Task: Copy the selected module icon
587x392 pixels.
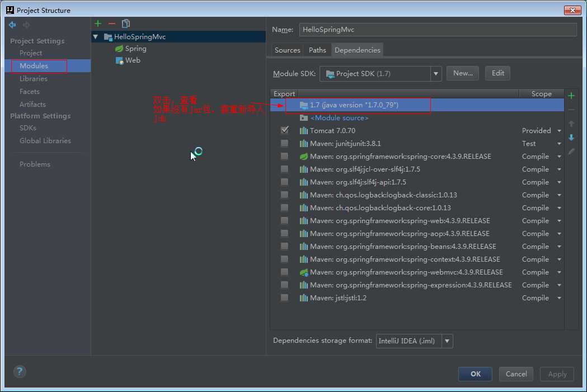Action: [126, 23]
